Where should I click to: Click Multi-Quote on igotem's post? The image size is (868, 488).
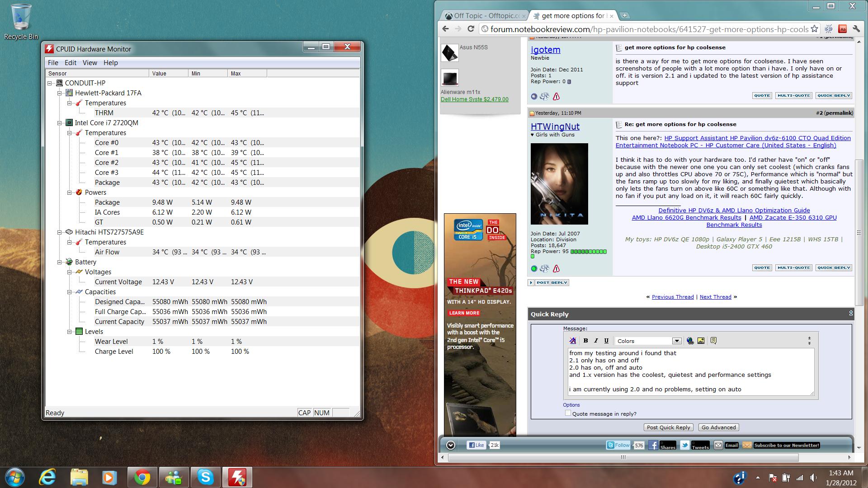coord(794,95)
